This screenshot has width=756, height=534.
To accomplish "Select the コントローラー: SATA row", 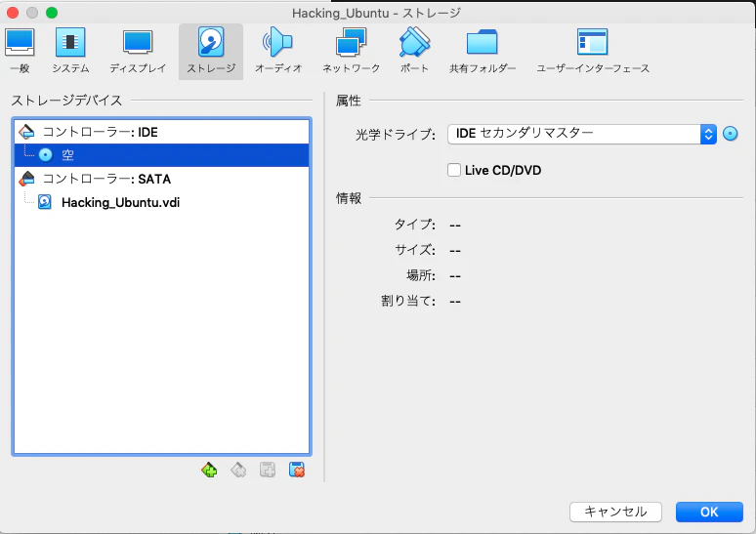I will 161,179.
